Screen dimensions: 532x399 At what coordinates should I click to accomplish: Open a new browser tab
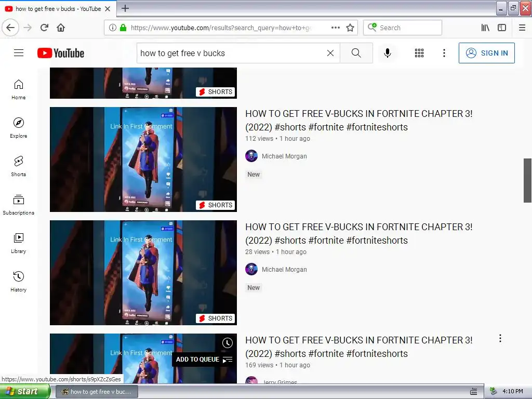[x=125, y=8]
